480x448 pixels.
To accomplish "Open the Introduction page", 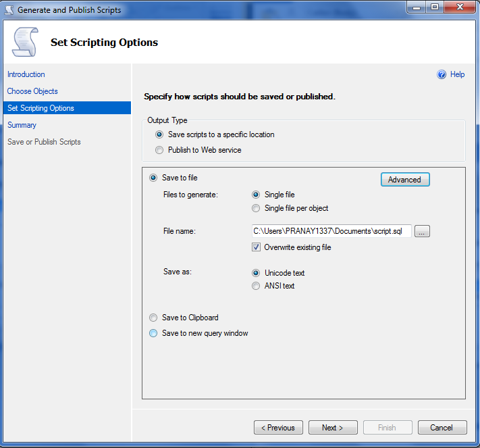I will 26,74.
